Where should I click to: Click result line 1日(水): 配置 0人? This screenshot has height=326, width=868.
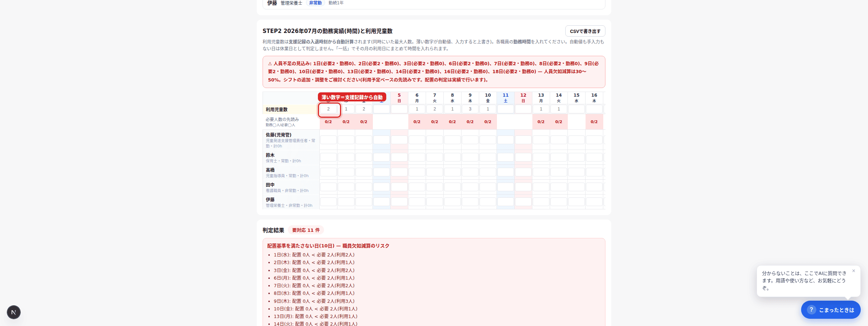314,255
